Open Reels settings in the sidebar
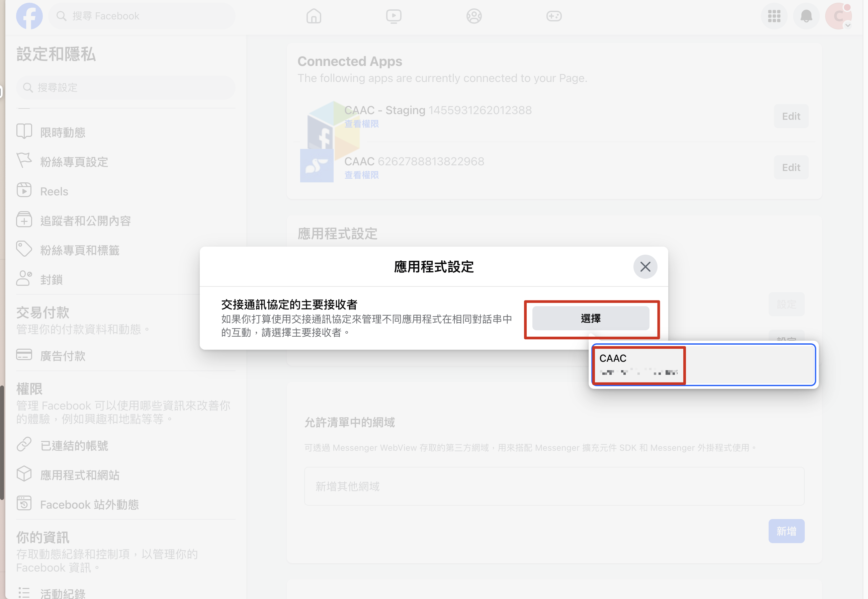Viewport: 868px width, 599px height. pos(126,191)
